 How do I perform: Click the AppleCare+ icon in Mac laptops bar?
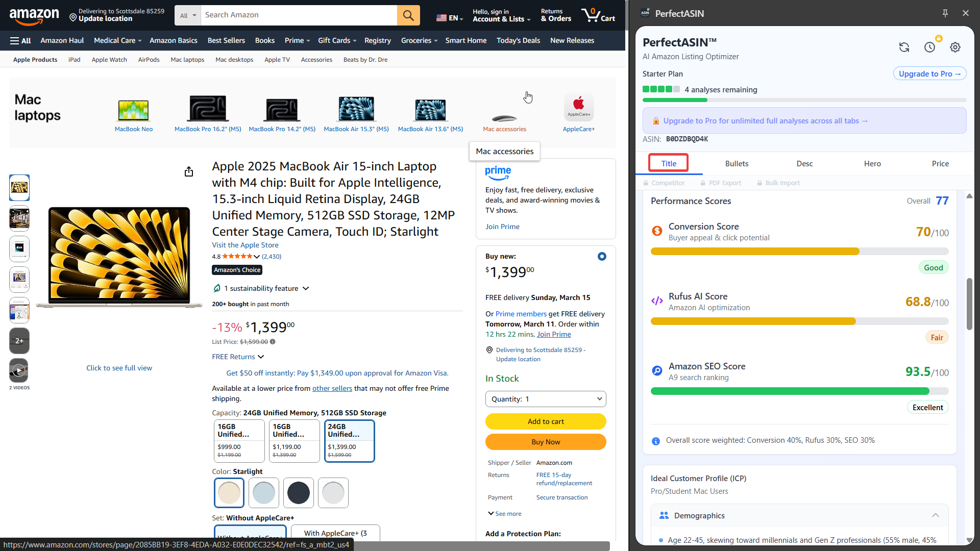(x=579, y=108)
